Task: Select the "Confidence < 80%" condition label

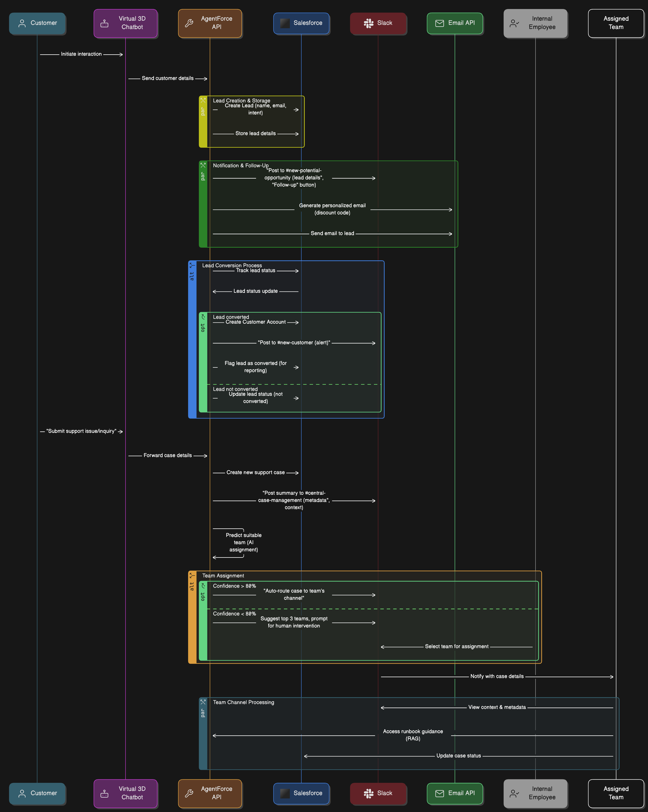Action: pos(234,614)
